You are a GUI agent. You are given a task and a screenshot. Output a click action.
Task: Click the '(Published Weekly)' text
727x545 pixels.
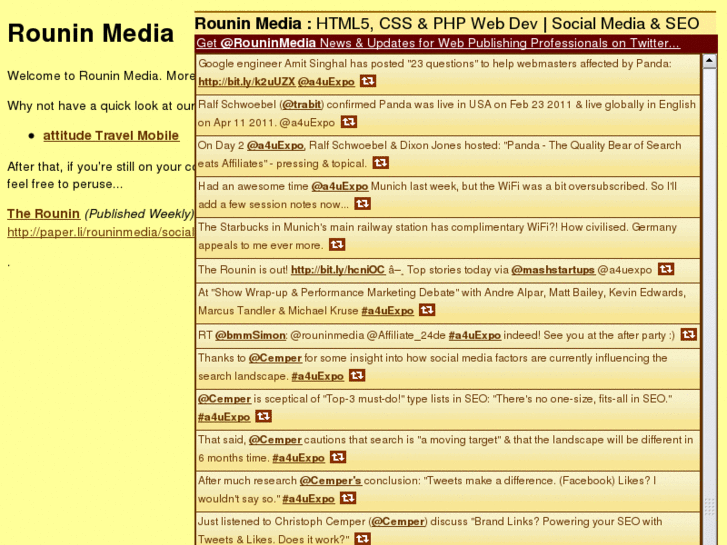coord(139,213)
